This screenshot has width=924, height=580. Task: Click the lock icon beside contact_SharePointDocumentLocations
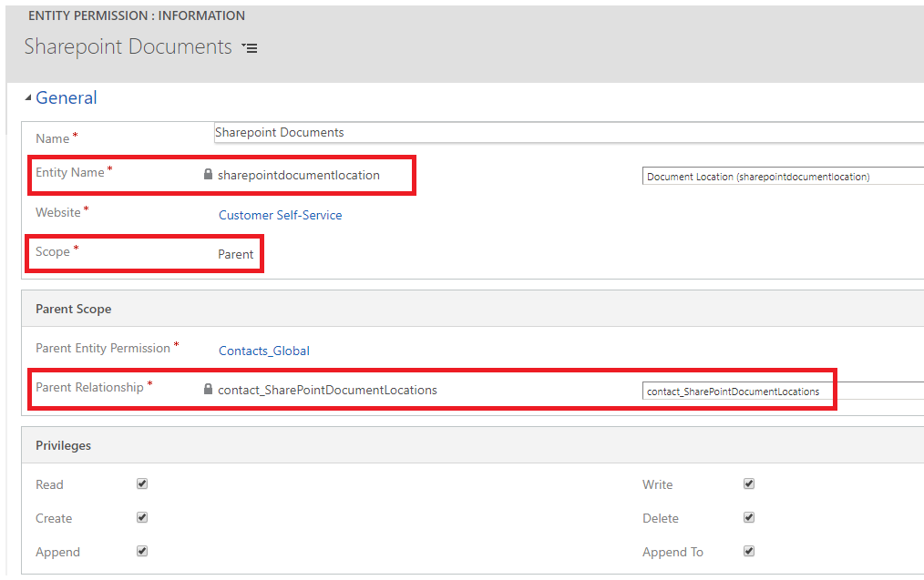coord(208,389)
